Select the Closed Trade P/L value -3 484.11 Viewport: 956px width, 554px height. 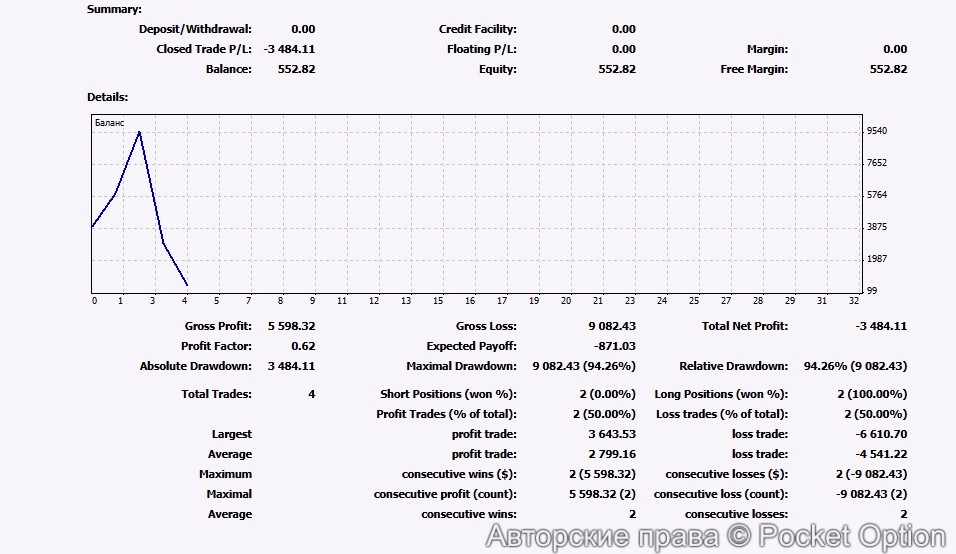(x=289, y=49)
